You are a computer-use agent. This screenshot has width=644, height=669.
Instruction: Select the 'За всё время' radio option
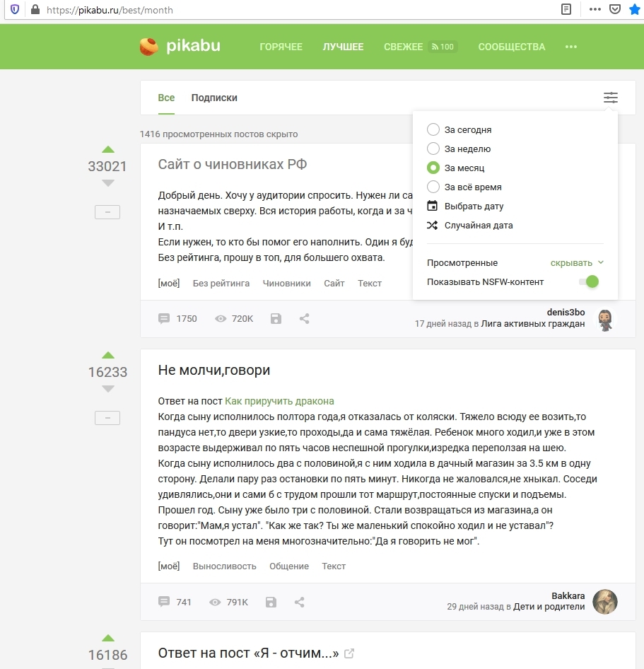point(433,187)
